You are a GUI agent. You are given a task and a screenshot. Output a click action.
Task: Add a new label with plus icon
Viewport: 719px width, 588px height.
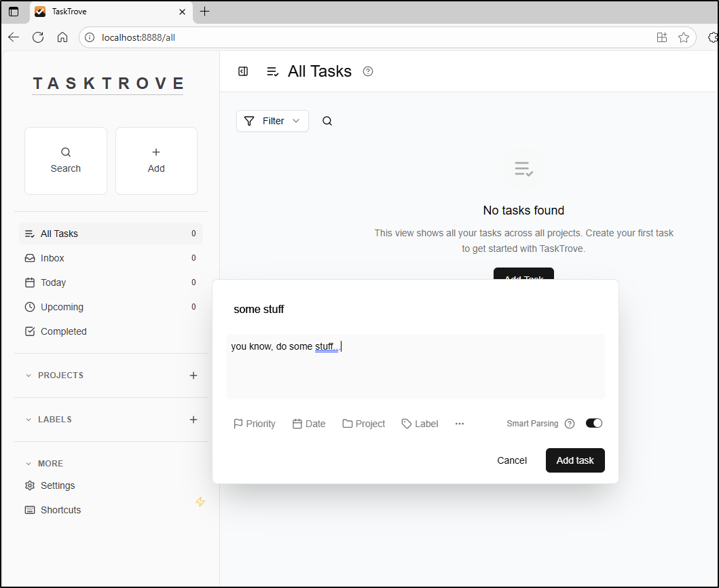pos(193,420)
